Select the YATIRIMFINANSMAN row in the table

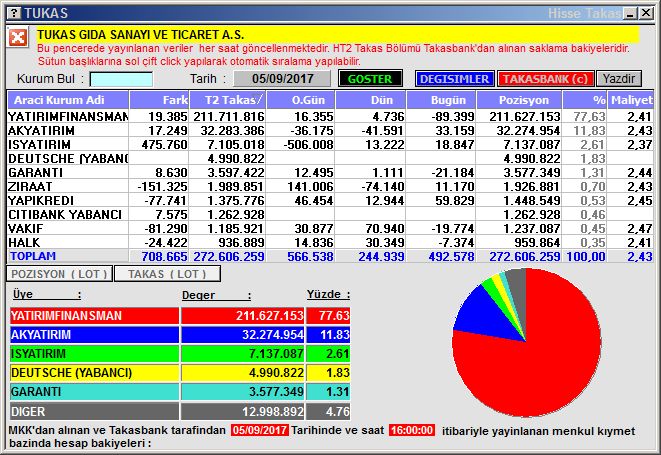tap(330, 116)
